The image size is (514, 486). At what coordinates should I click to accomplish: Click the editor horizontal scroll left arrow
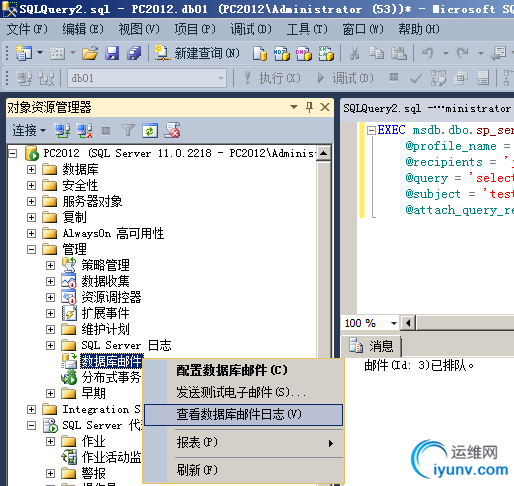(408, 323)
